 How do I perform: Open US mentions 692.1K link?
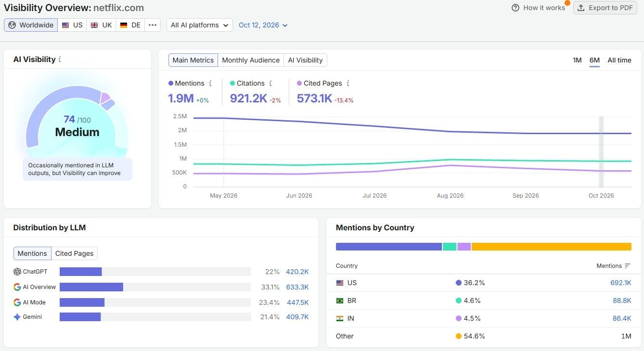tap(621, 283)
